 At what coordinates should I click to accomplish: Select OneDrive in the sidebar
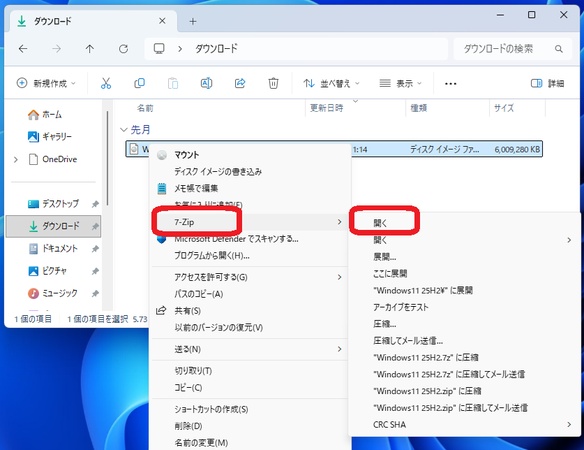coord(53,159)
